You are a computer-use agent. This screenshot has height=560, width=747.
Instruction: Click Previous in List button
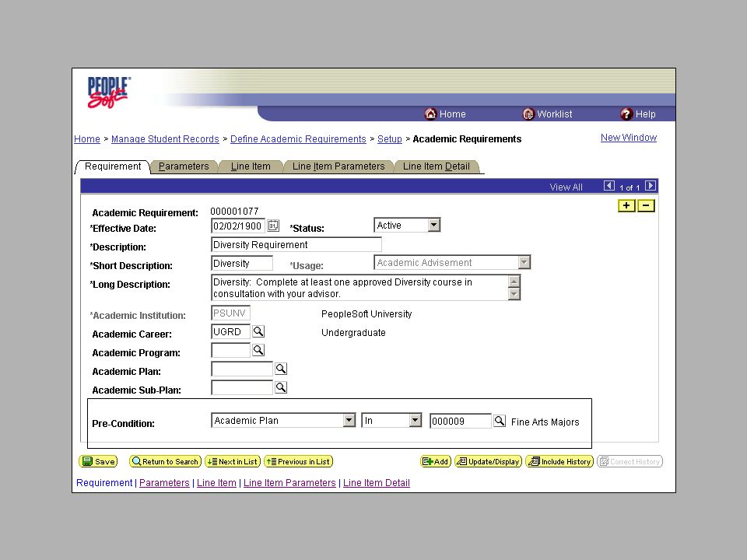click(x=299, y=461)
